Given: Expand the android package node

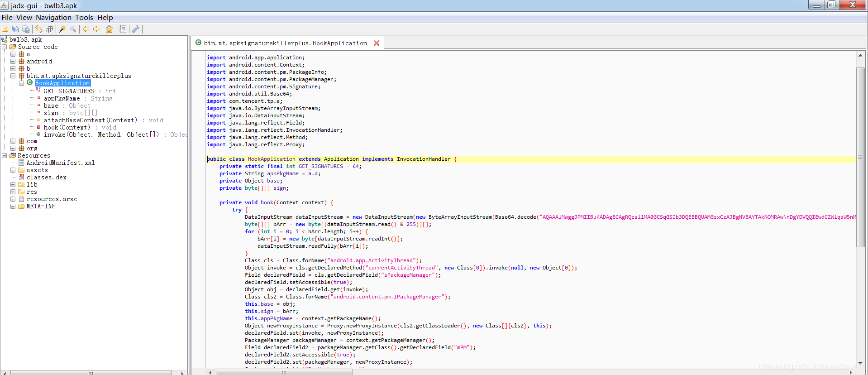Looking at the screenshot, I should [x=13, y=61].
